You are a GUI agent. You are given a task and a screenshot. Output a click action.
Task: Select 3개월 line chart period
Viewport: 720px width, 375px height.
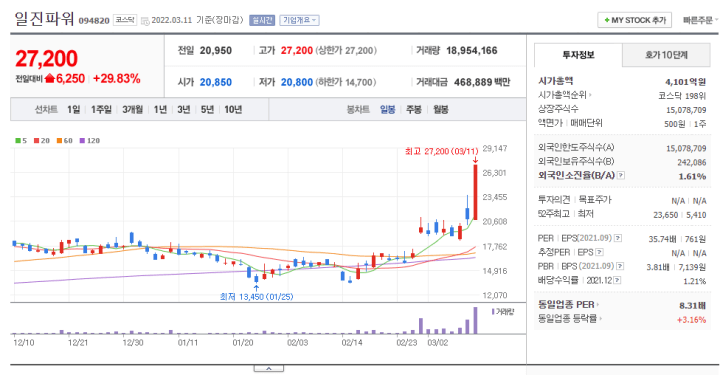(x=132, y=110)
